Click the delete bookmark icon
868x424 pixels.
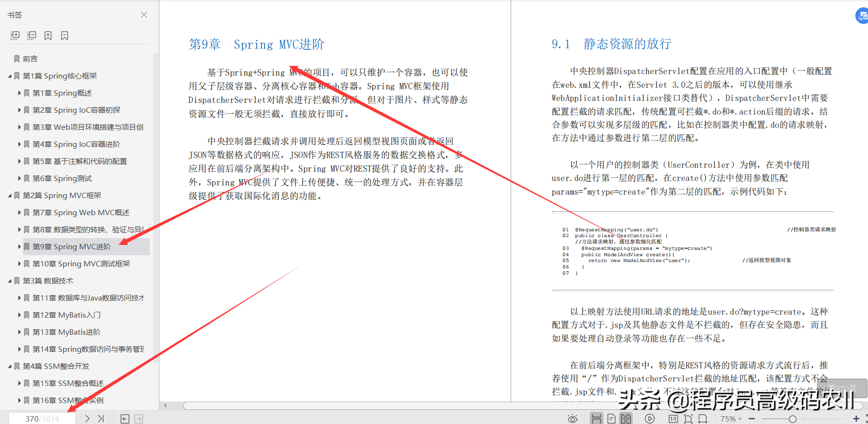[64, 36]
